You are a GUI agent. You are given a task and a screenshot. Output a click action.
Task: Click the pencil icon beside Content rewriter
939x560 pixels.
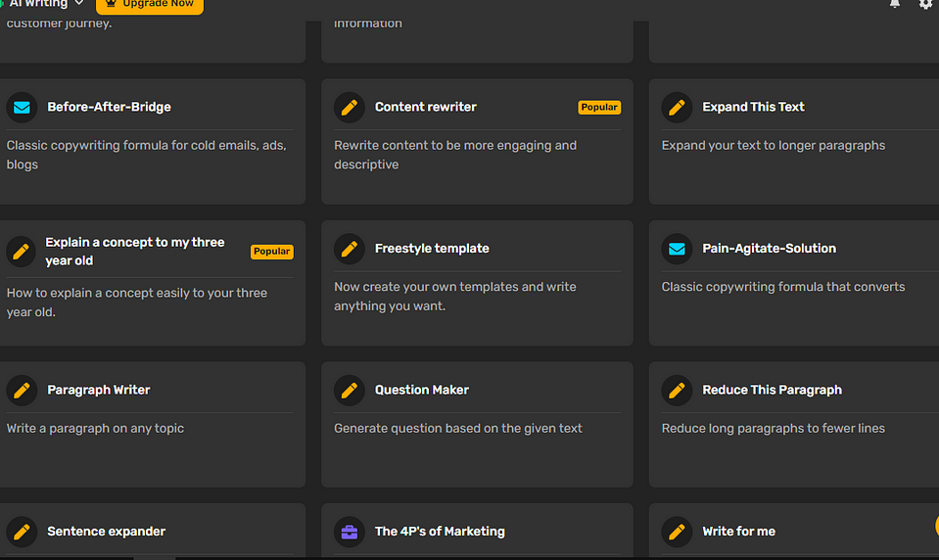tap(350, 107)
